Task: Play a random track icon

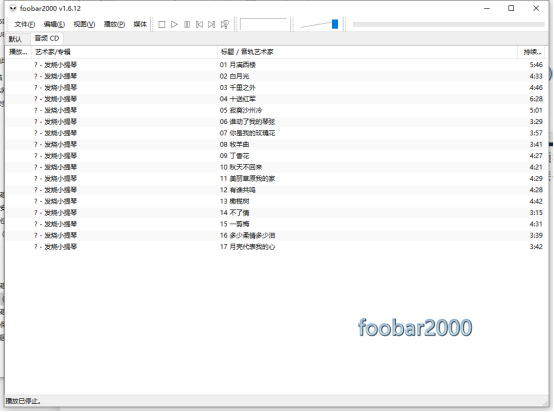Action: [x=224, y=24]
